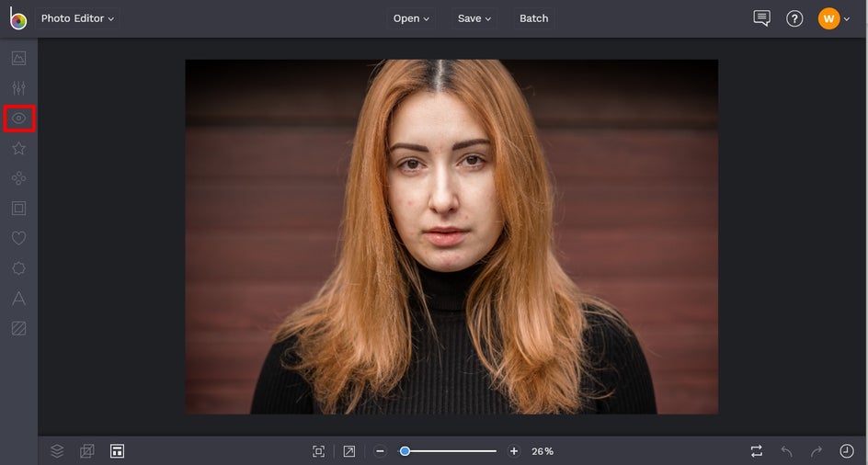Redo the last edit
This screenshot has height=465, width=868.
(x=817, y=451)
